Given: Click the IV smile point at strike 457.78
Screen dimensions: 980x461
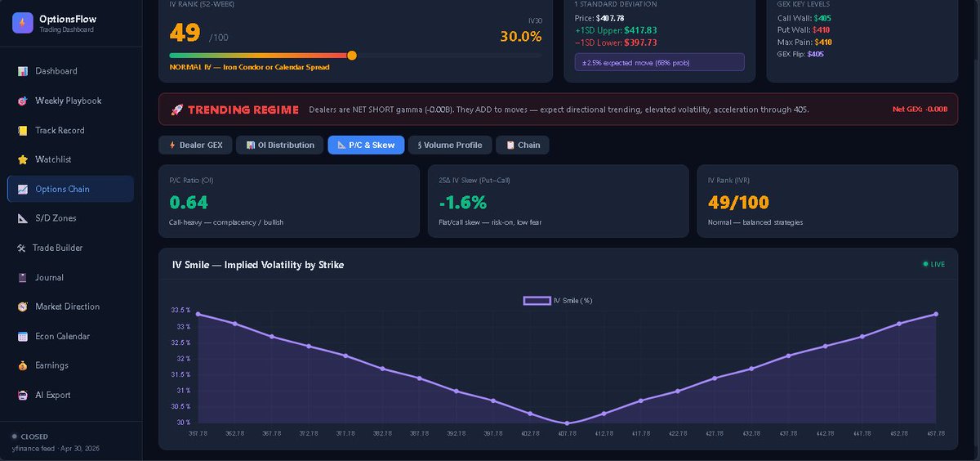Looking at the screenshot, I should click(936, 314).
